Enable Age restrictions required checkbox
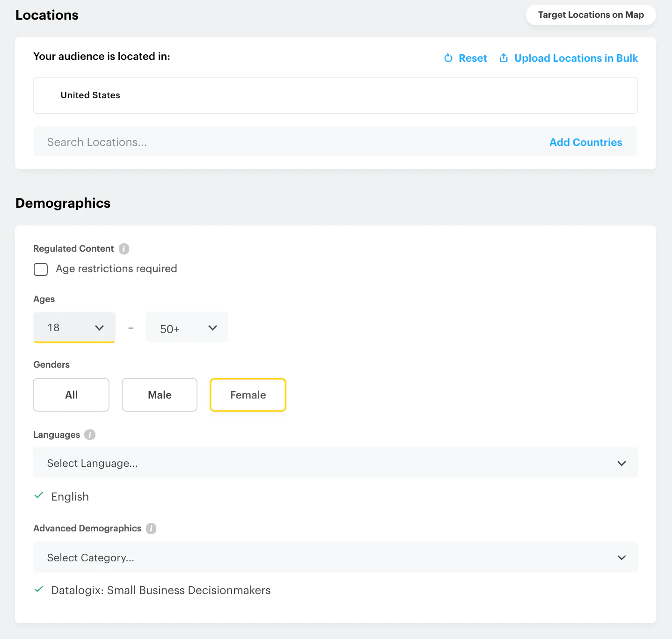This screenshot has width=672, height=639. [x=41, y=269]
